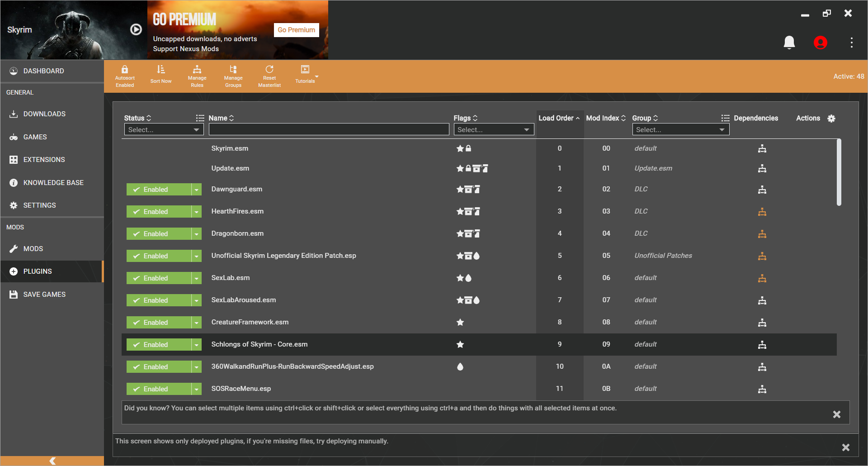Open the notifications bell

coord(789,43)
